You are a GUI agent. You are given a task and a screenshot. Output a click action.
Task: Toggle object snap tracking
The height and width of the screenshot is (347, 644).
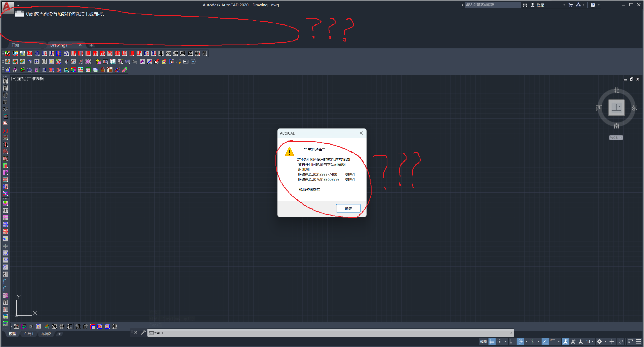[x=545, y=341]
